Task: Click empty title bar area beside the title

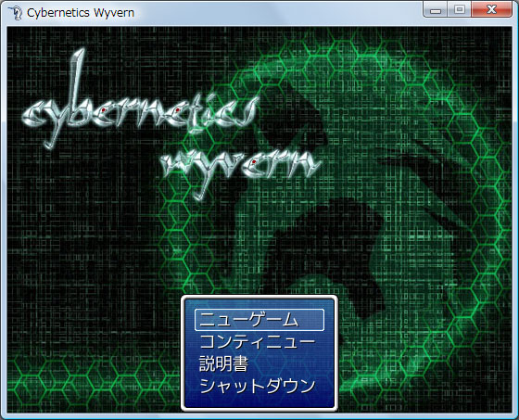Action: pos(278,13)
